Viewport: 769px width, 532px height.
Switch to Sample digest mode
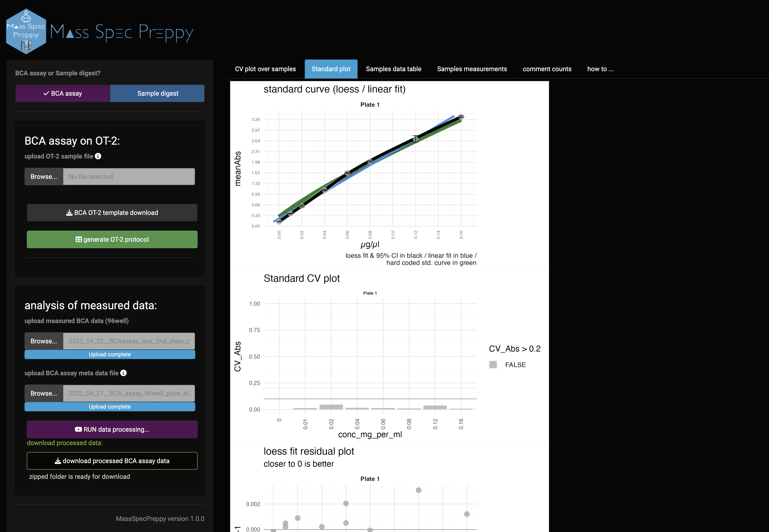(x=158, y=93)
